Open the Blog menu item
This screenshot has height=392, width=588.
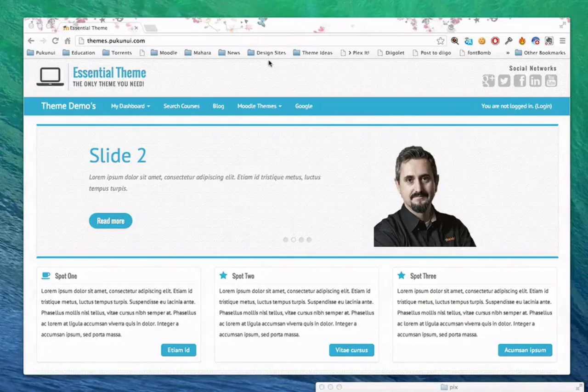(218, 106)
